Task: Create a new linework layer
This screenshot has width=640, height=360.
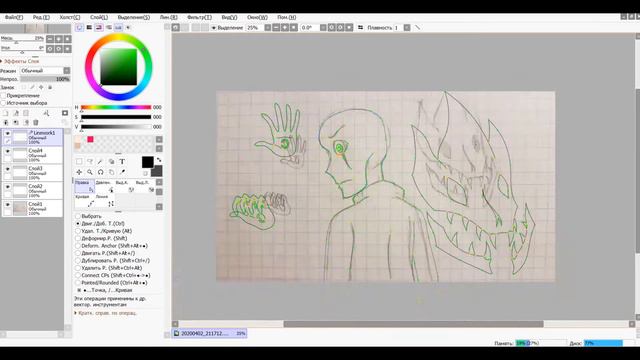Action: pos(16,113)
